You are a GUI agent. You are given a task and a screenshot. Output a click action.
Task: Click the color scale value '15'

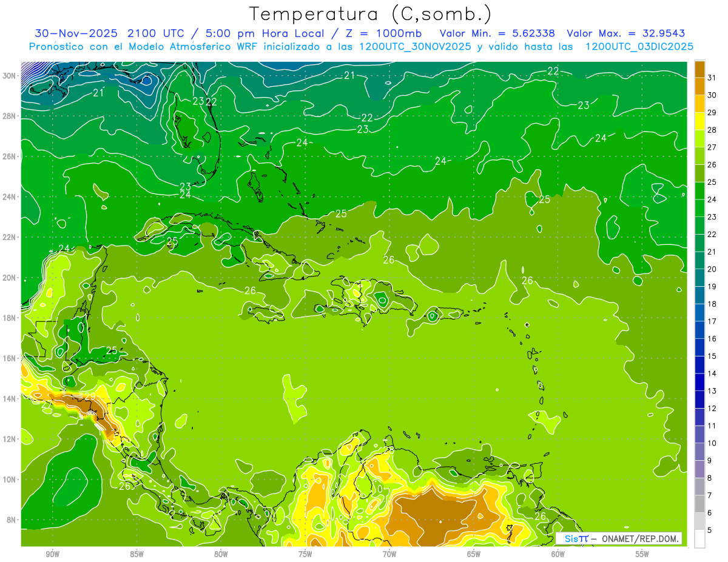[x=712, y=356]
